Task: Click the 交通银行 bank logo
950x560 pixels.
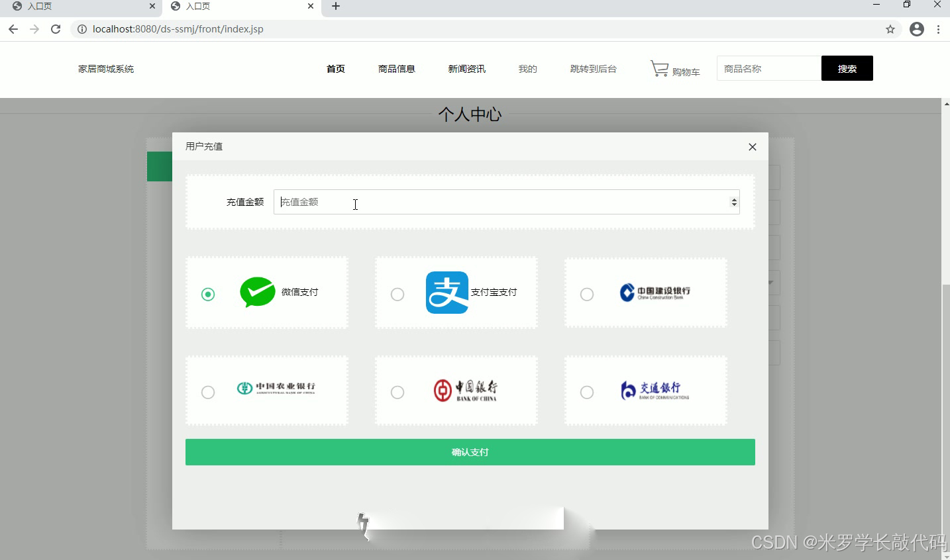Action: point(653,389)
